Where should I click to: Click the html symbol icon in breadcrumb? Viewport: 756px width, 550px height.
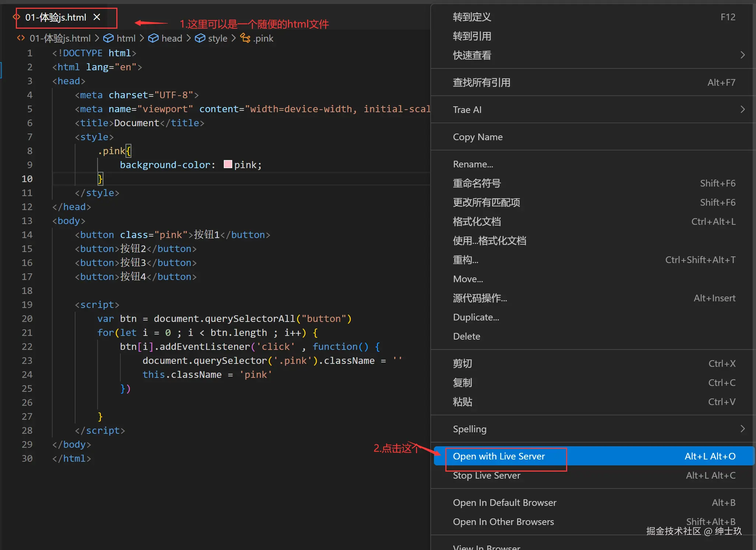pos(108,38)
